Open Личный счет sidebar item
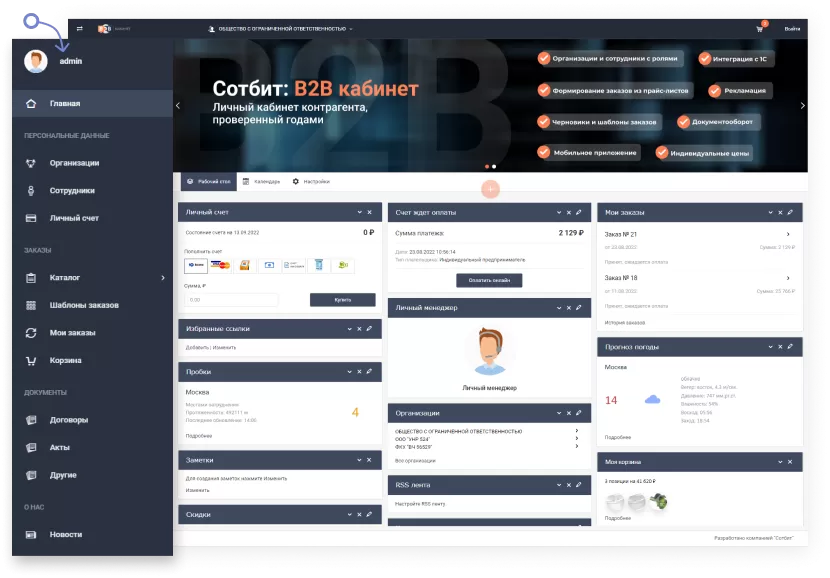This screenshot has width=830, height=578. pos(74,218)
